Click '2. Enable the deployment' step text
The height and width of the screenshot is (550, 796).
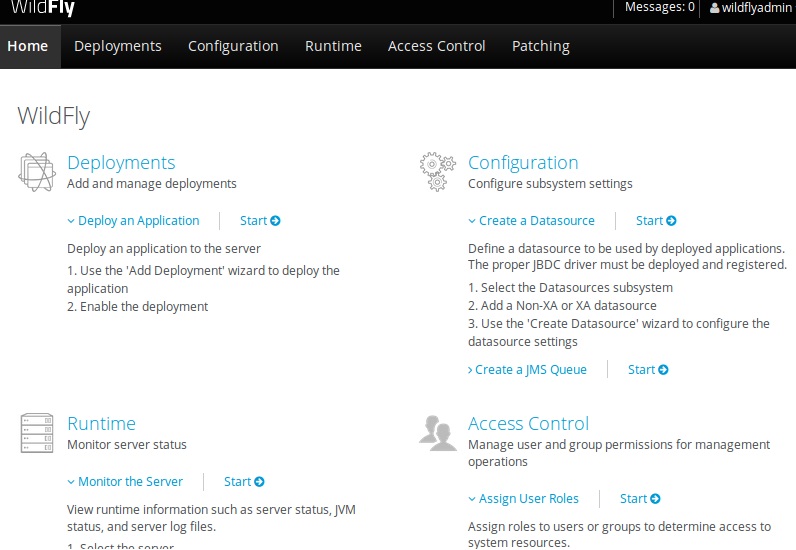coord(138,306)
